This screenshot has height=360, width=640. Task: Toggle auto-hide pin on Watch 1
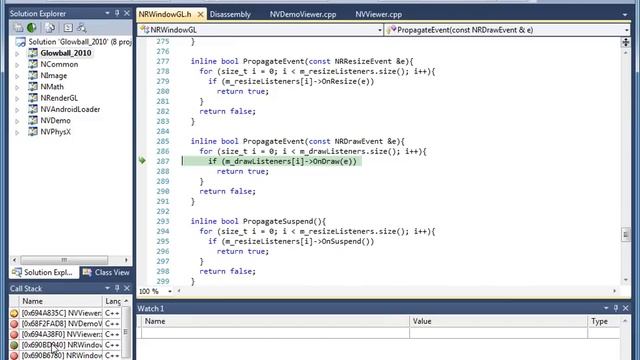pyautogui.click(x=616, y=308)
